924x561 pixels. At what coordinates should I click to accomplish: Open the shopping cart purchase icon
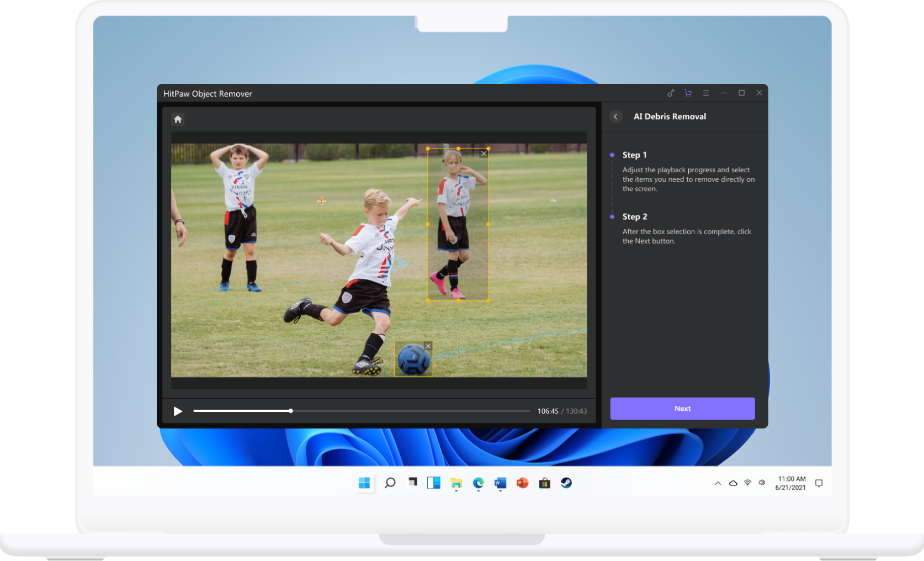coord(688,93)
